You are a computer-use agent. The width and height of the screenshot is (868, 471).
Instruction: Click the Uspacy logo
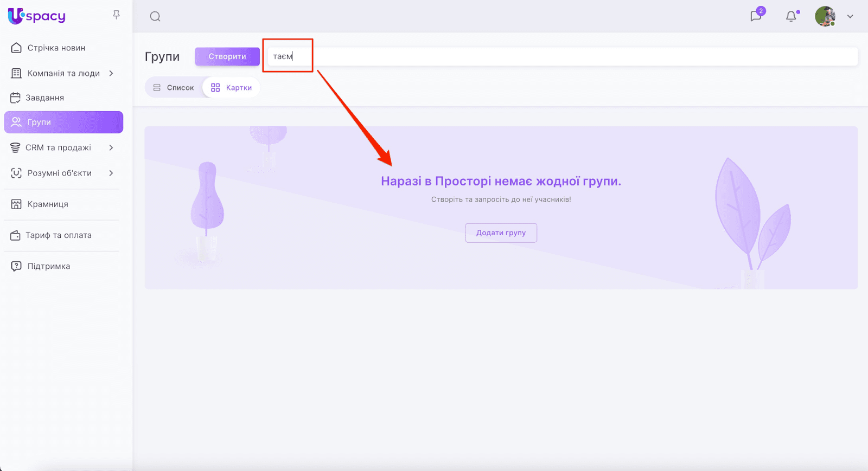pyautogui.click(x=37, y=16)
